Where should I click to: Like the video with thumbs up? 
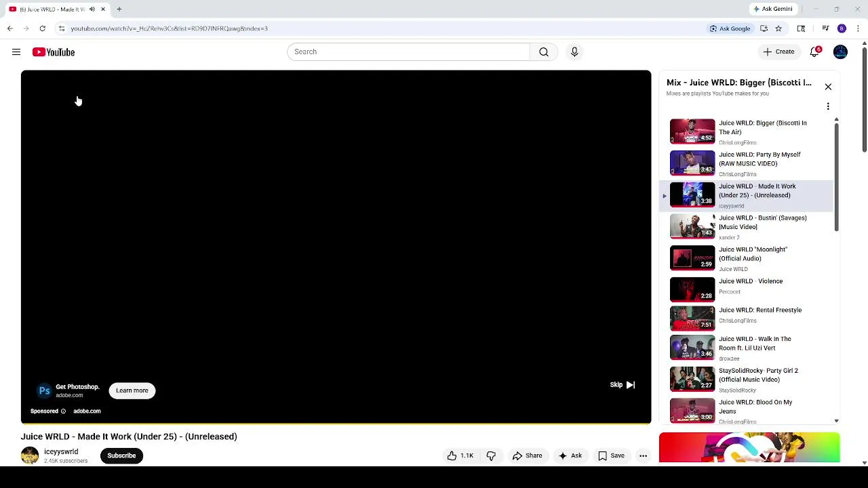(460, 455)
